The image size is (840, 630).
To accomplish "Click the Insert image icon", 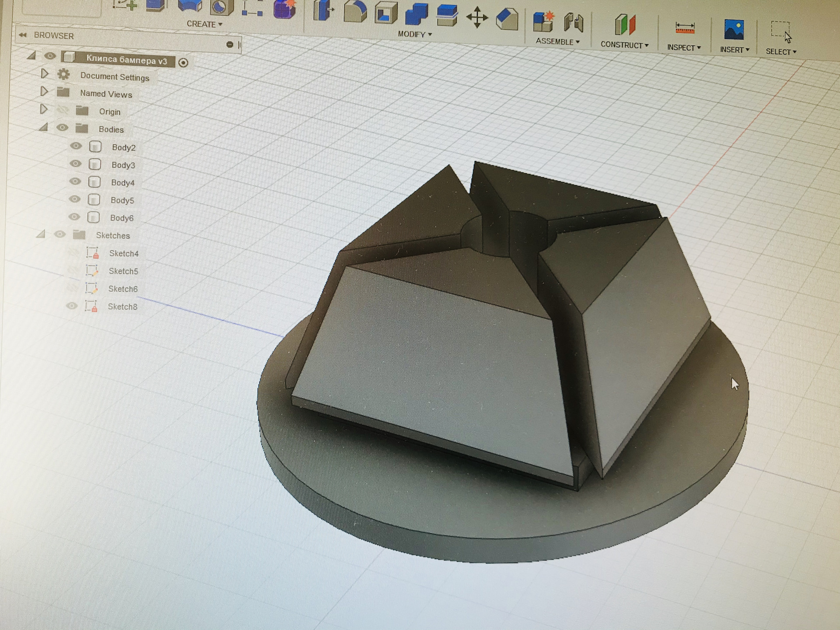I will [x=734, y=30].
